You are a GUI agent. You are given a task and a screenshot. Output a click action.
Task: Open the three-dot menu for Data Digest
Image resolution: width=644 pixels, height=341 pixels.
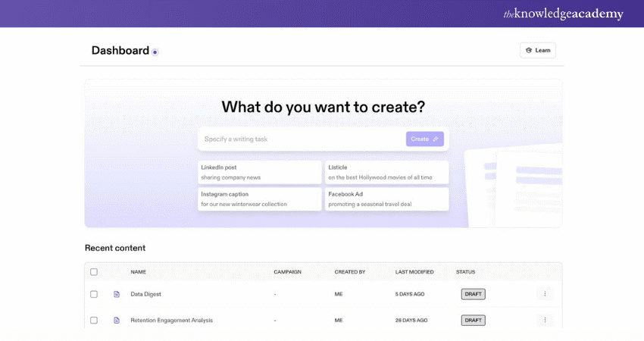click(545, 294)
